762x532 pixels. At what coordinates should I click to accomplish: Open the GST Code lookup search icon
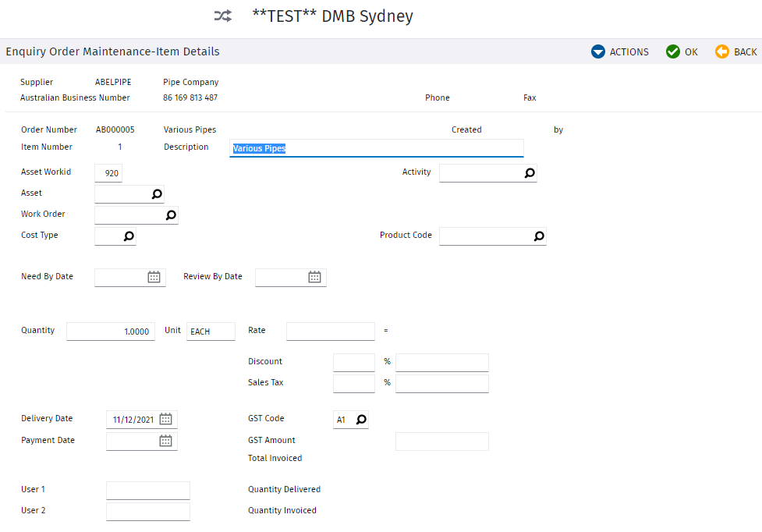tap(361, 420)
